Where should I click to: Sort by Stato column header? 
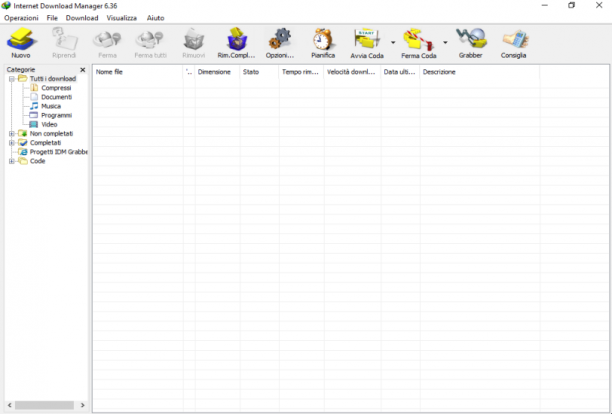click(259, 72)
